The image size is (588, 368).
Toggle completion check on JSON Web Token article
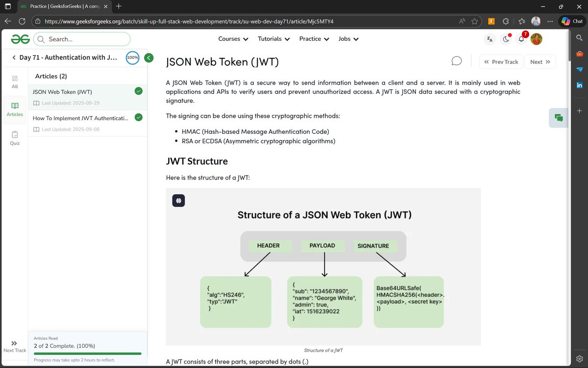pyautogui.click(x=138, y=91)
